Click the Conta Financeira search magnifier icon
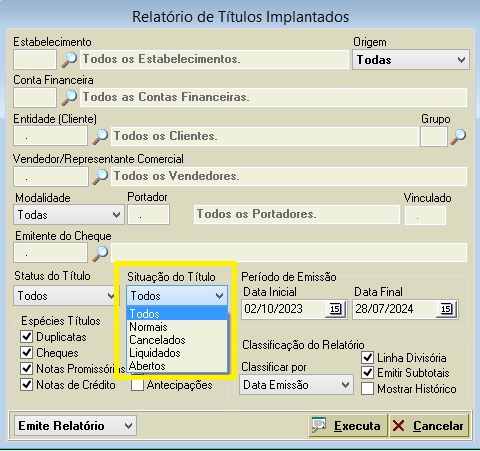 point(69,98)
